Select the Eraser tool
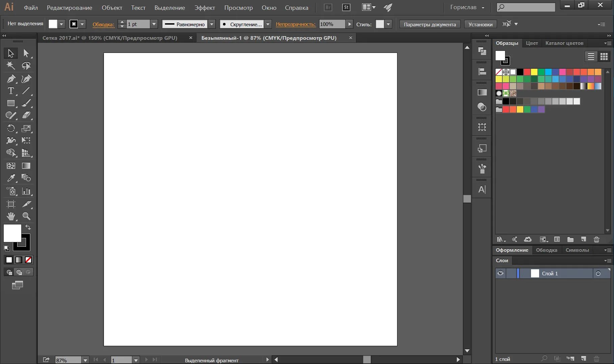614x364 pixels. (x=26, y=115)
